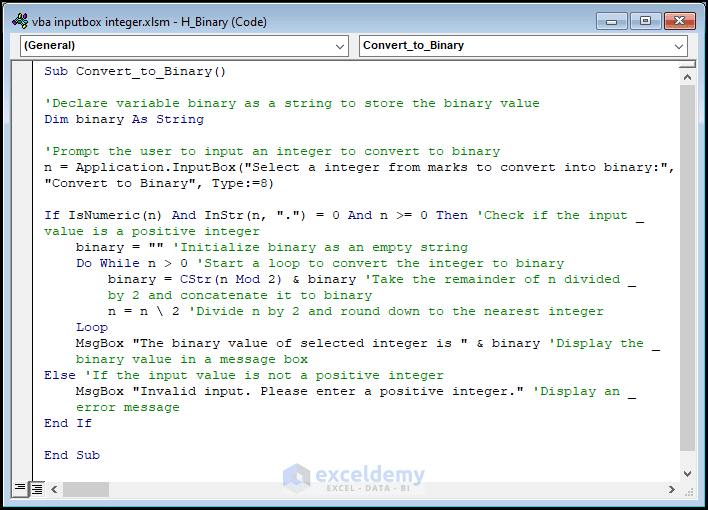
Task: Switch to Procedure View button
Action: (x=20, y=488)
